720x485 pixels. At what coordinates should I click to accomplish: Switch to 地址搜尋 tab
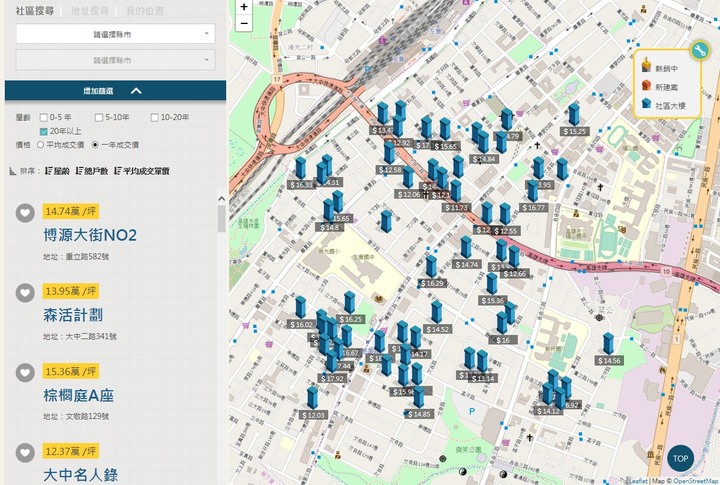[x=90, y=11]
